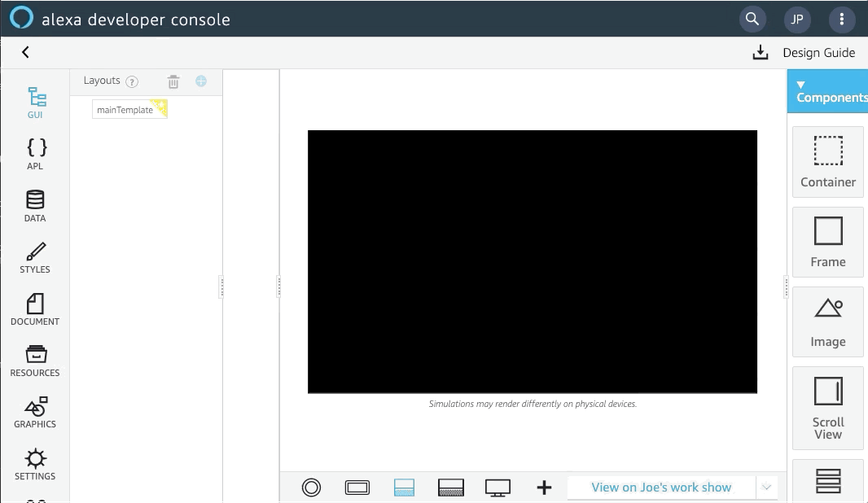868x503 pixels.
Task: Select mainTemplate in Layouts tree
Action: (125, 110)
